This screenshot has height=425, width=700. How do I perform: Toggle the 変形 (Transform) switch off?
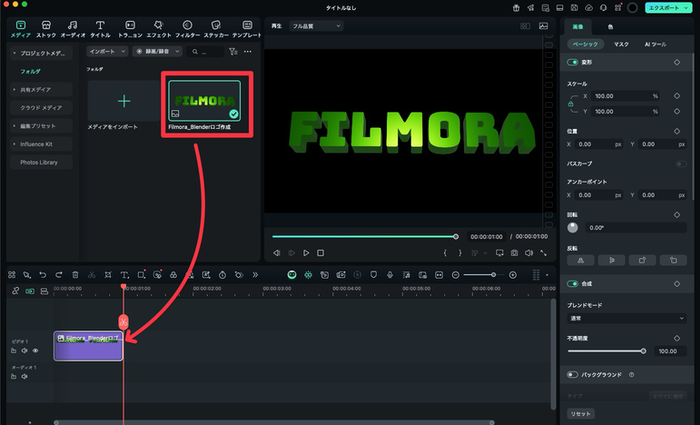click(x=573, y=62)
